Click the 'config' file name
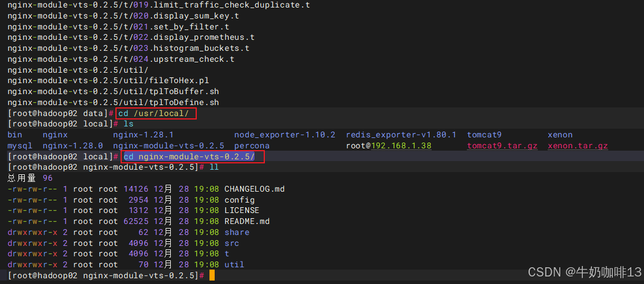The width and height of the screenshot is (644, 284). pyautogui.click(x=239, y=200)
